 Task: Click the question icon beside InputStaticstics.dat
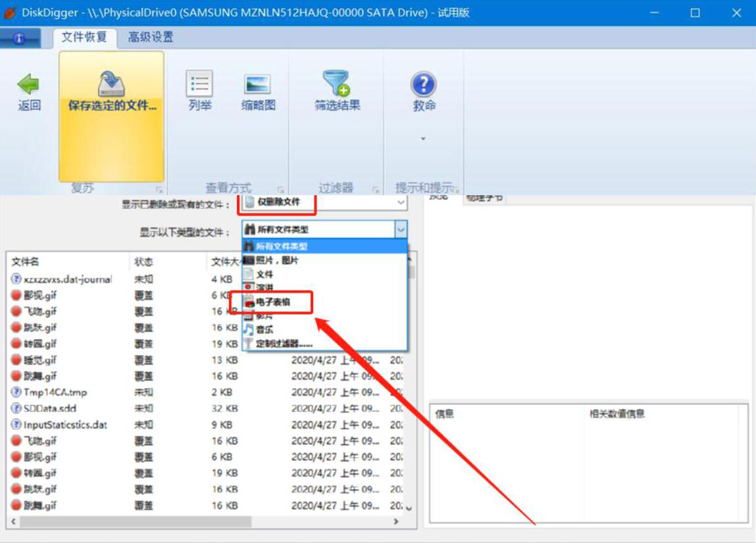(x=16, y=425)
